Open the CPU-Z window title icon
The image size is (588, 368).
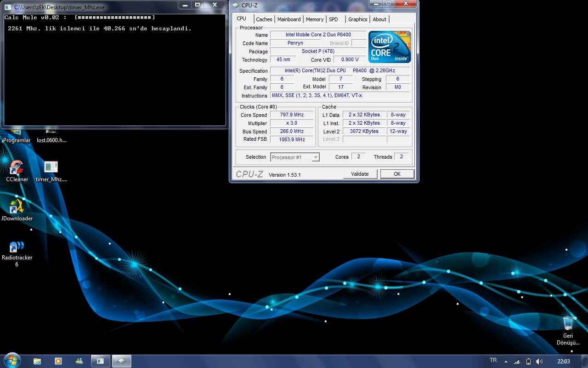pyautogui.click(x=236, y=6)
